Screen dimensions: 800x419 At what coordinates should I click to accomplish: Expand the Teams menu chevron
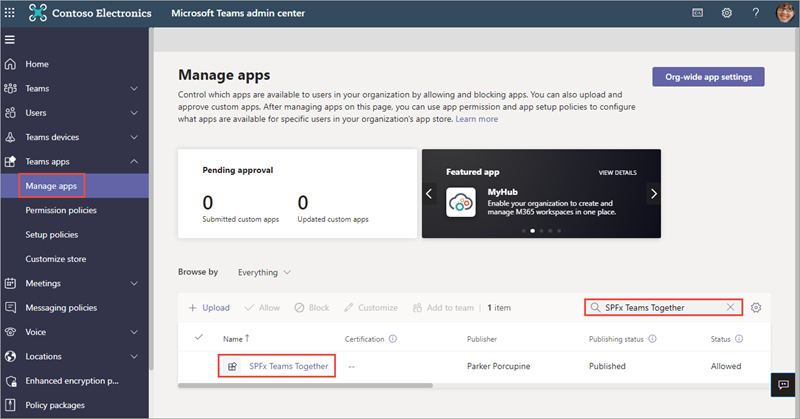pyautogui.click(x=134, y=88)
